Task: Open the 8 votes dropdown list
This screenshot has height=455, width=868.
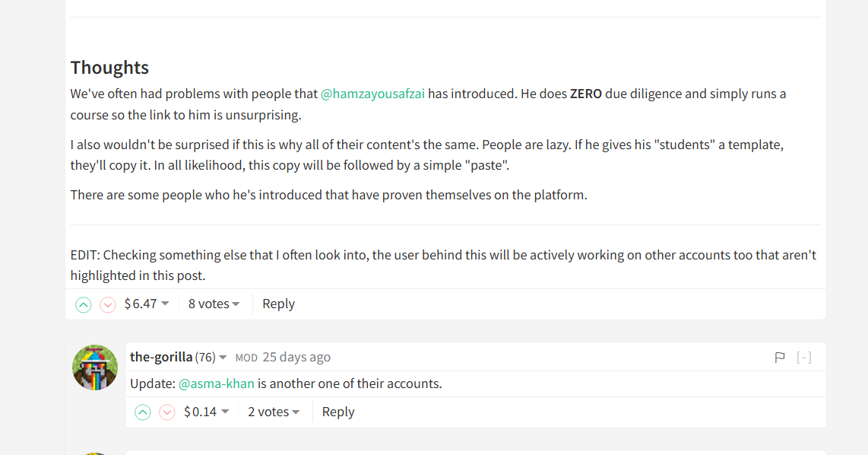Action: coord(214,304)
